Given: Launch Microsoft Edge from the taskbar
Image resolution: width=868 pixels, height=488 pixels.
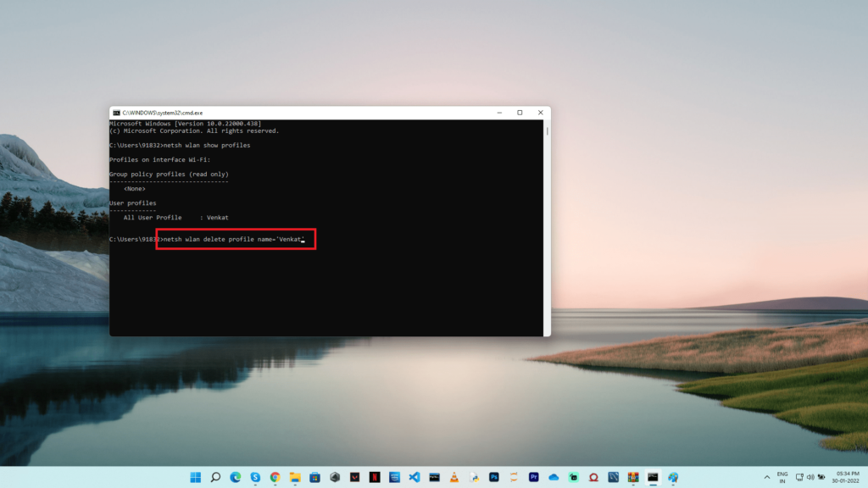Looking at the screenshot, I should click(x=236, y=477).
